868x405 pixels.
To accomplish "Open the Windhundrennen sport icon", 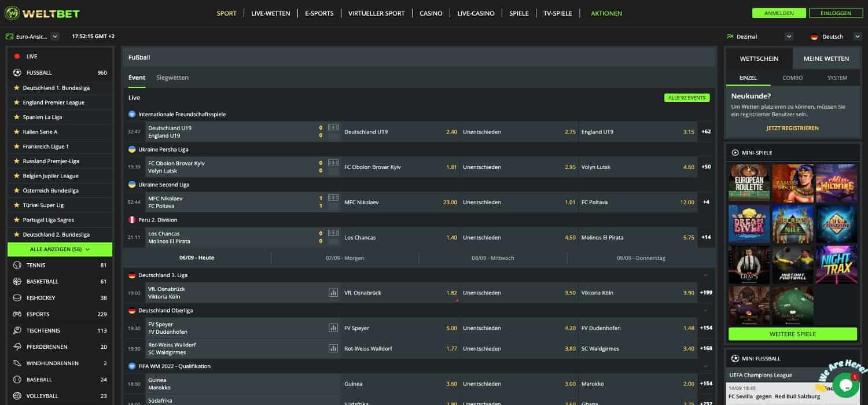I will pyautogui.click(x=17, y=363).
